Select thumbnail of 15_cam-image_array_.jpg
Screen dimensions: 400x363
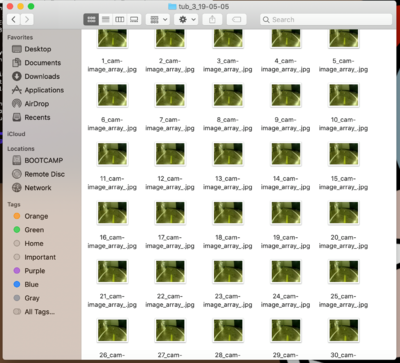pos(344,154)
